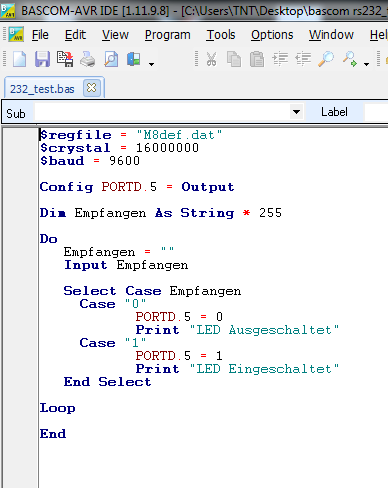Screen dimensions: 388x488
Task: Open the Options menu
Action: (x=272, y=35)
